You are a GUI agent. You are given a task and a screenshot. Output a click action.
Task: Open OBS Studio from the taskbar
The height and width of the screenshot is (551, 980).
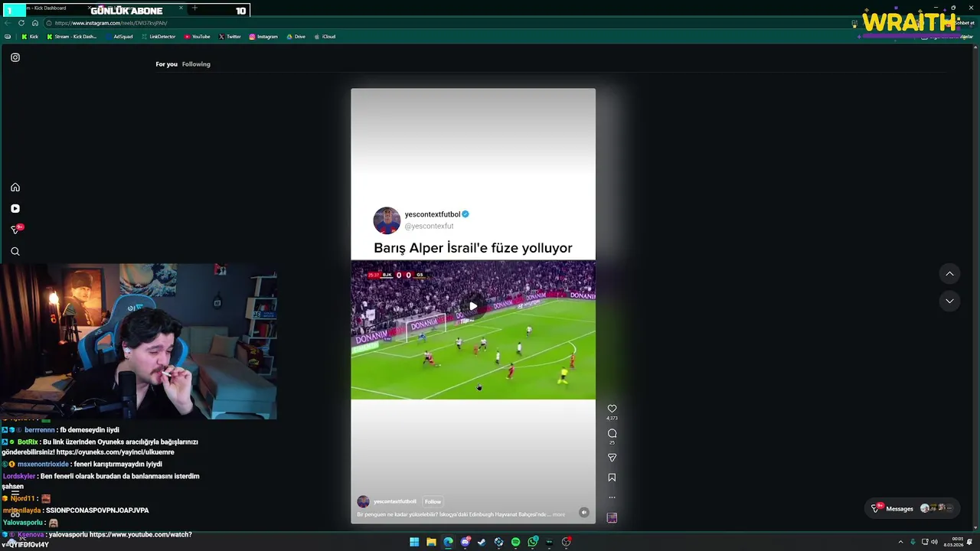click(566, 542)
